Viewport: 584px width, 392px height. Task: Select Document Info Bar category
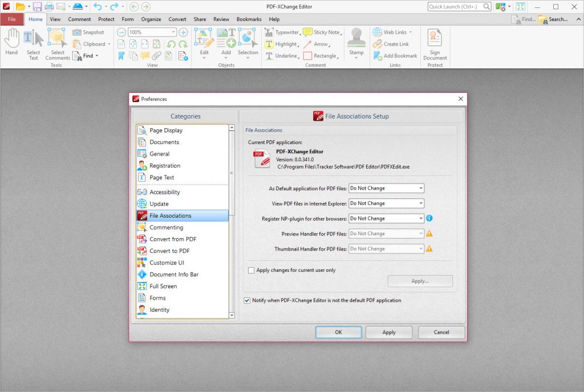pyautogui.click(x=182, y=275)
